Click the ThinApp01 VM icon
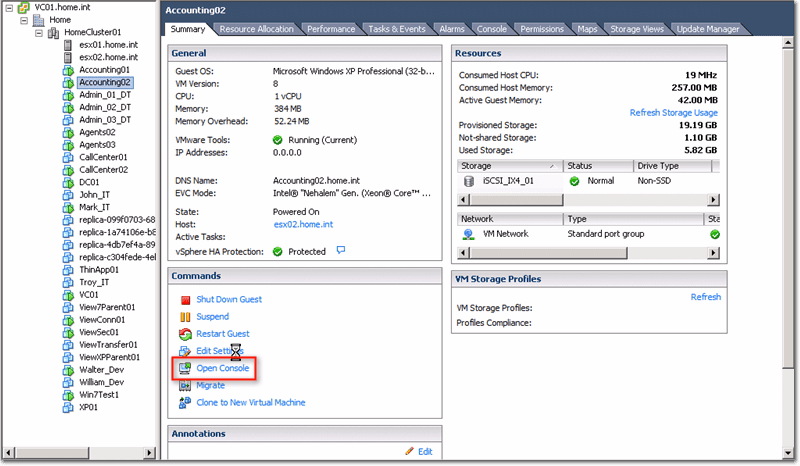 tap(68, 270)
